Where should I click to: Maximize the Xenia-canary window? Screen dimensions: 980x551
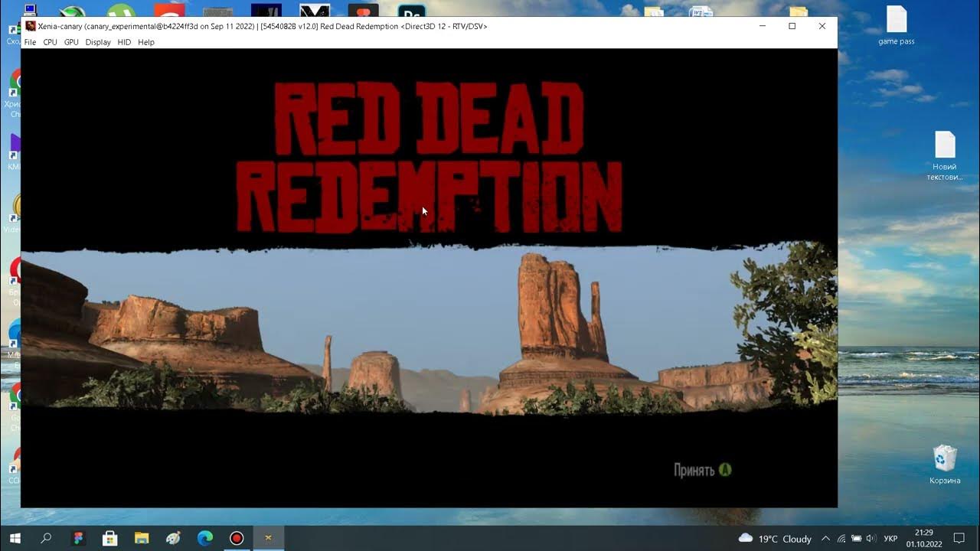(x=792, y=26)
